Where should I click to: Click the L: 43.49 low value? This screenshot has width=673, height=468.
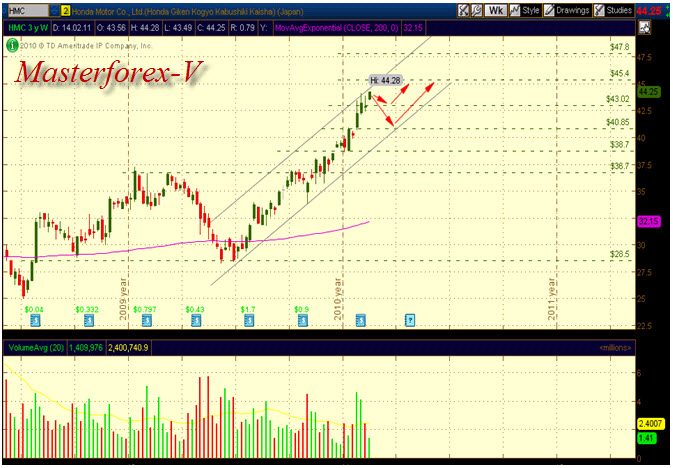click(178, 28)
